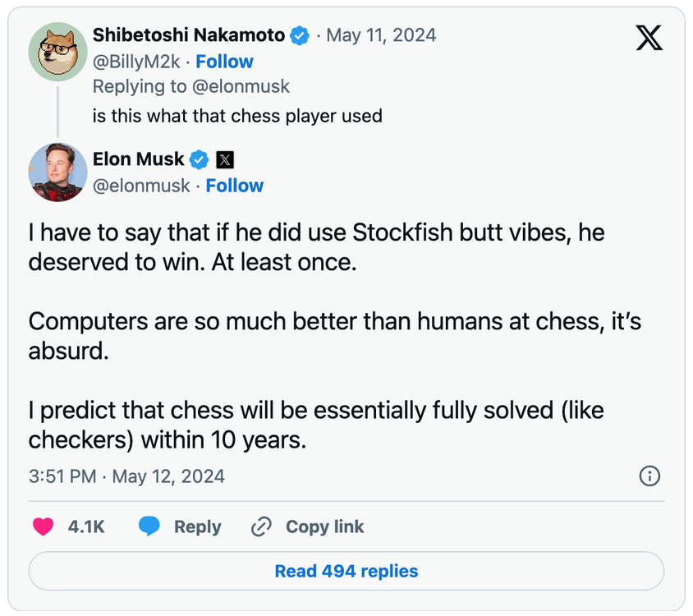Click the copy link chain icon

click(x=261, y=526)
